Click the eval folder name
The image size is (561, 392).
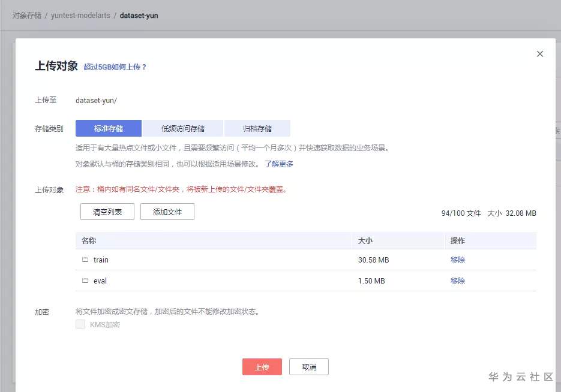point(100,281)
